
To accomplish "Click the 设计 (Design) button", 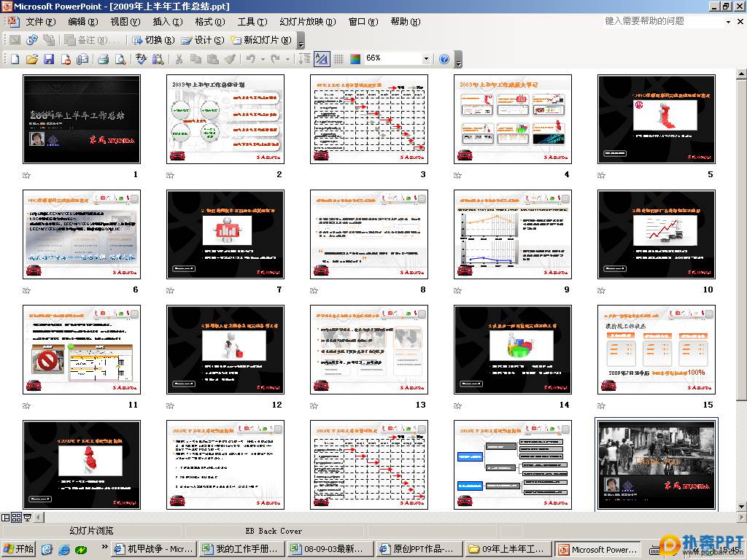I will point(203,41).
